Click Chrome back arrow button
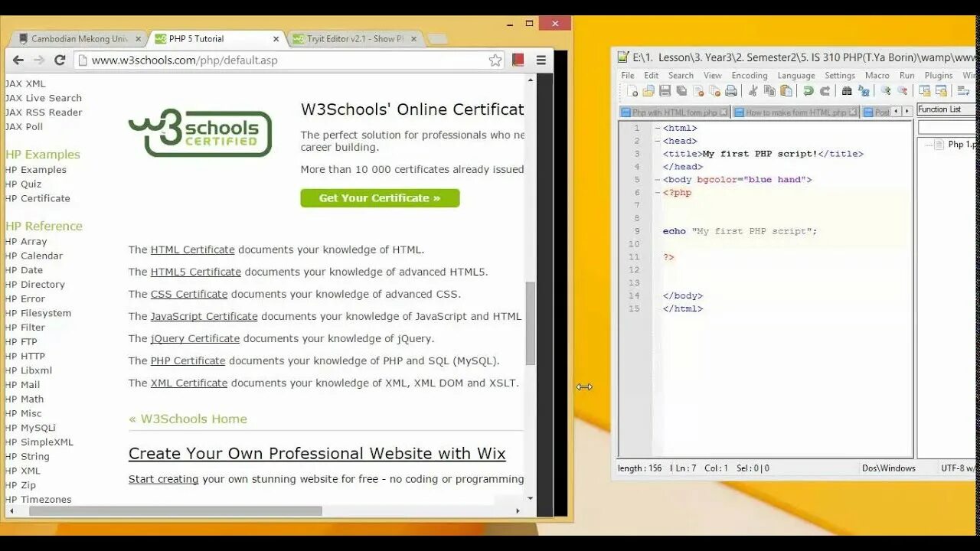The image size is (980, 551). 18,60
